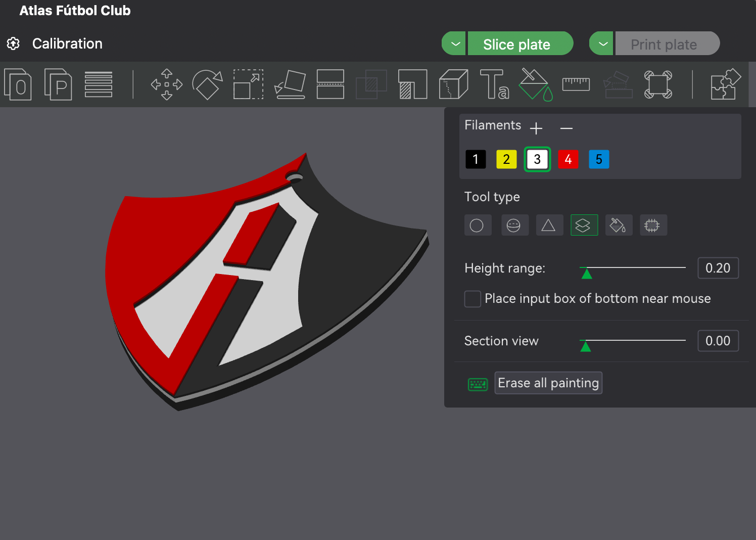Click the Height range value field 0.20

[x=718, y=268]
